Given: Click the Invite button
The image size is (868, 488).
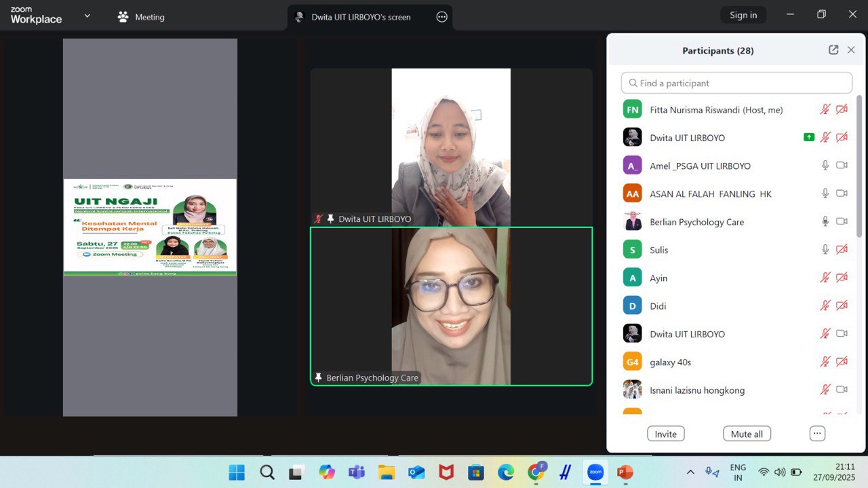Looking at the screenshot, I should coord(665,434).
